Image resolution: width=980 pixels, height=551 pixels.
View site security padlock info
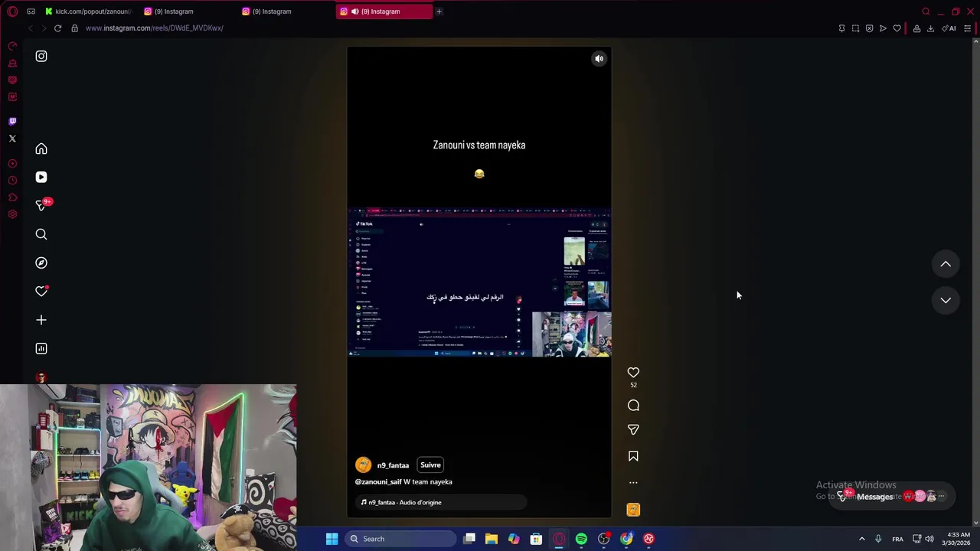[x=74, y=28]
